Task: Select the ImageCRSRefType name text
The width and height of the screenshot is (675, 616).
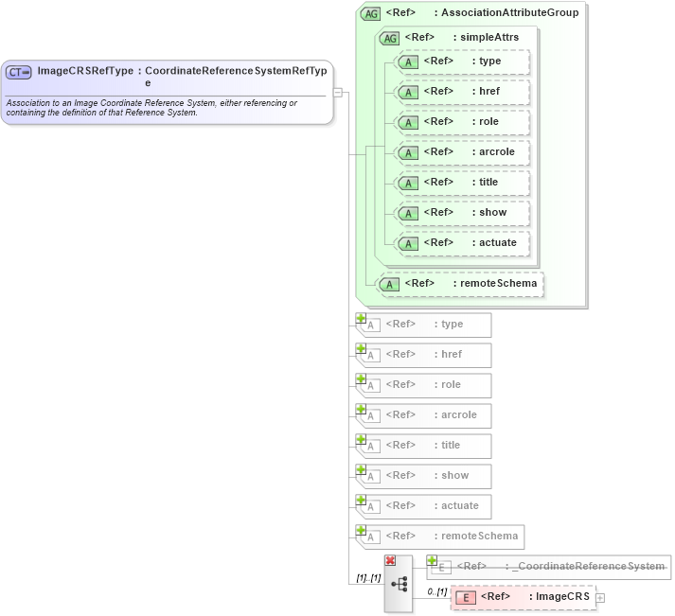Action: click(x=85, y=71)
